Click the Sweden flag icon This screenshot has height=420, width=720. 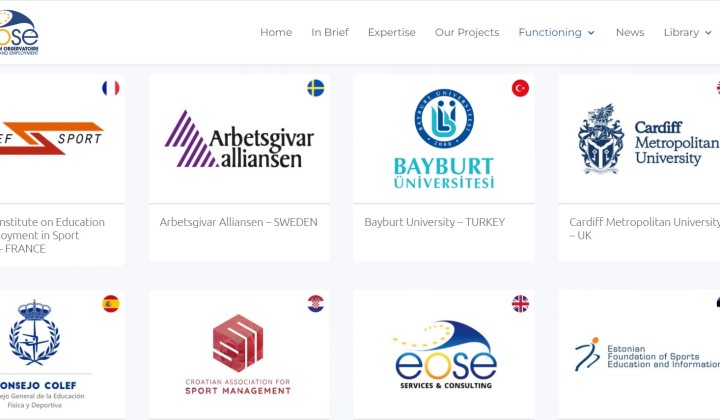tap(315, 88)
